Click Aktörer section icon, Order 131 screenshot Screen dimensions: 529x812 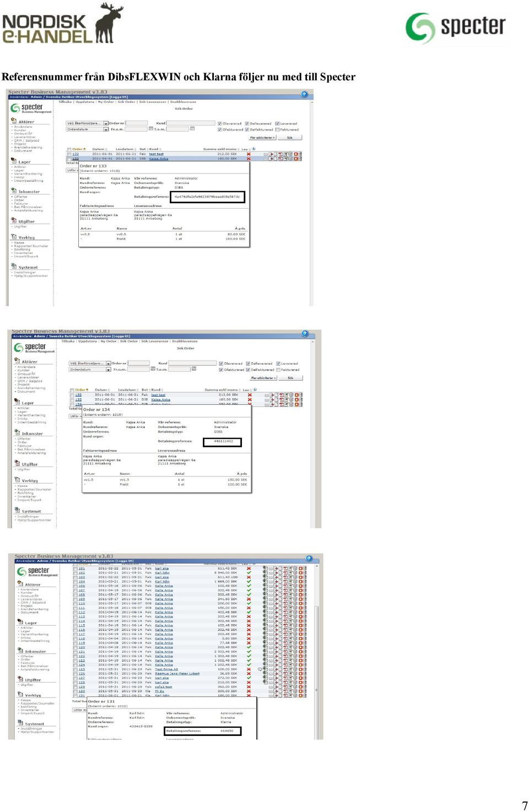click(20, 583)
